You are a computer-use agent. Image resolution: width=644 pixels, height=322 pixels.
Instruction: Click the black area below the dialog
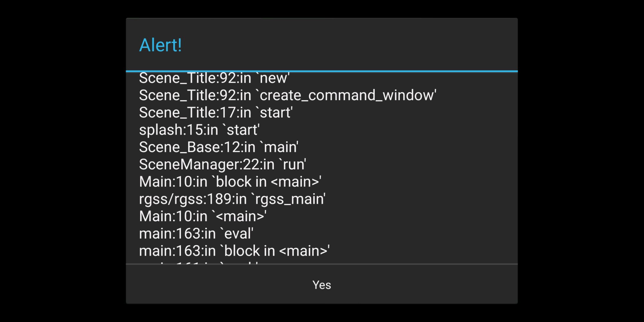click(322, 313)
